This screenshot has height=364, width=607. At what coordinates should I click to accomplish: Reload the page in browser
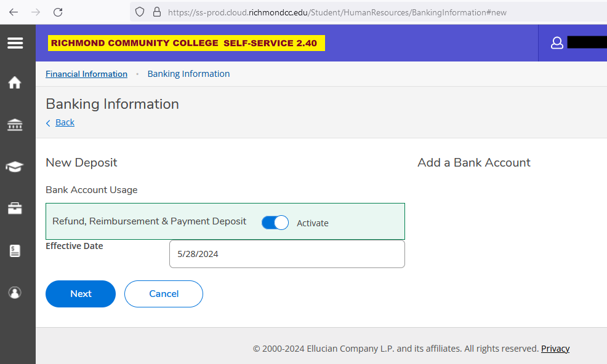[x=58, y=12]
